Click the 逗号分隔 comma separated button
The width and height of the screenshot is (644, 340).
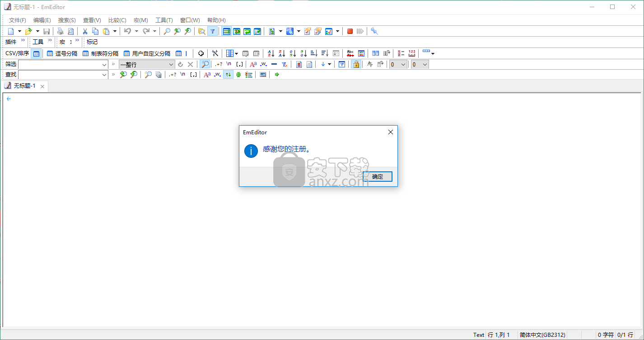tap(62, 53)
